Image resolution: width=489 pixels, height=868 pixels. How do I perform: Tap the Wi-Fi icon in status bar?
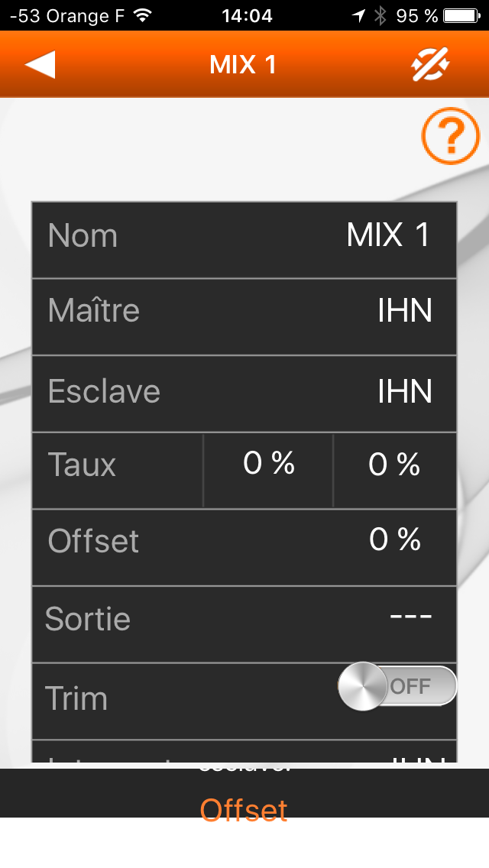pyautogui.click(x=143, y=15)
